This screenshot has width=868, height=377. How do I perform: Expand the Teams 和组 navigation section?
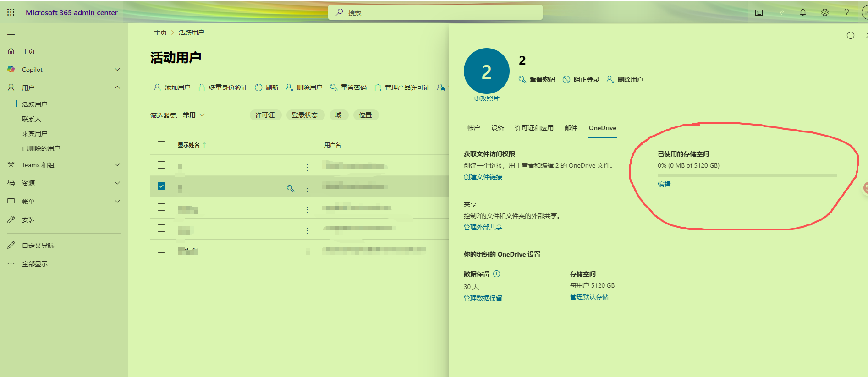pos(117,165)
